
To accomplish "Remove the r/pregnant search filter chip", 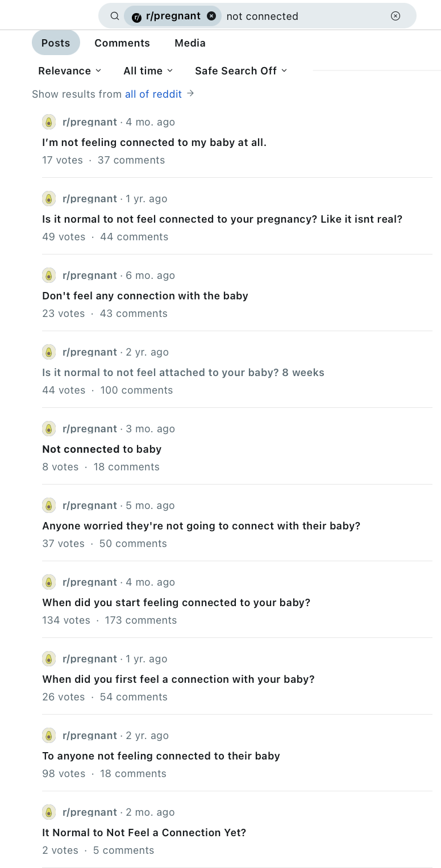I will click(211, 16).
